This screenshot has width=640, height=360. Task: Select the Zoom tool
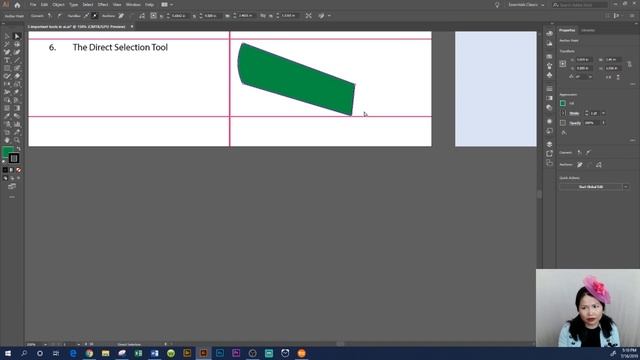[17, 140]
